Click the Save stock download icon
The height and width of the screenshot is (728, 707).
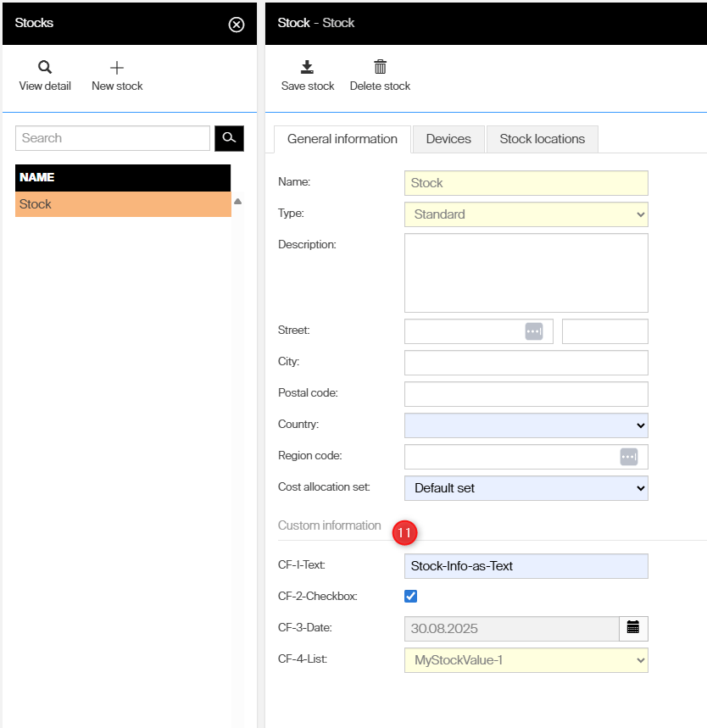coord(308,68)
